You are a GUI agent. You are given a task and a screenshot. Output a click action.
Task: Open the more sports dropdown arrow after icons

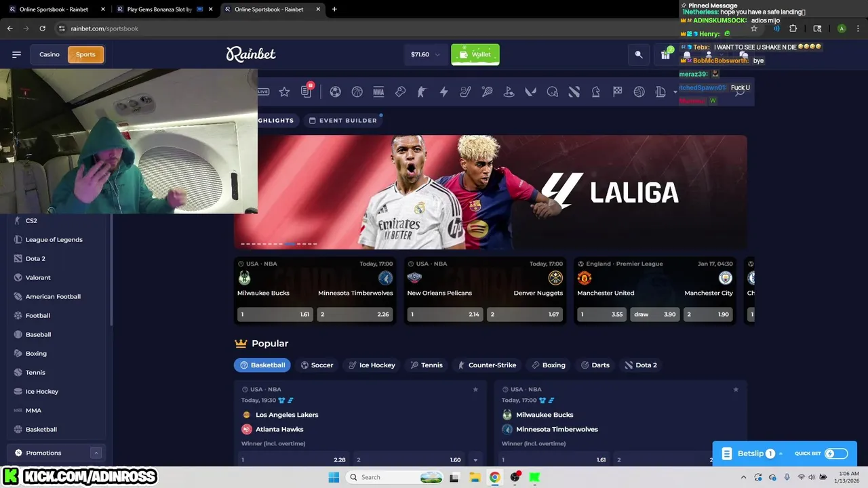tap(675, 92)
